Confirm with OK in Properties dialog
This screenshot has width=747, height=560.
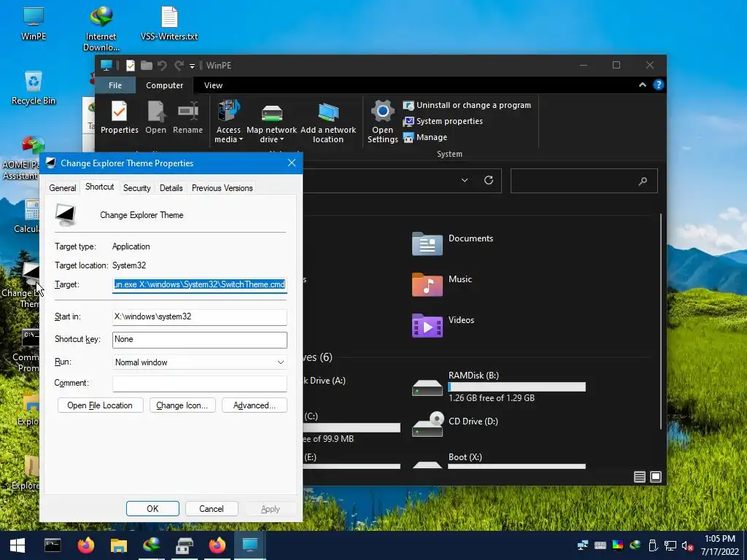[152, 508]
